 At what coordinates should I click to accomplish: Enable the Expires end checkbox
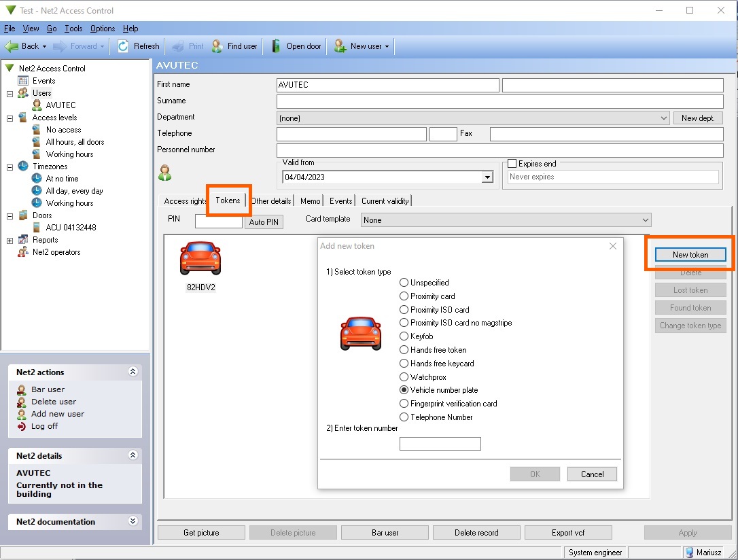tap(512, 164)
